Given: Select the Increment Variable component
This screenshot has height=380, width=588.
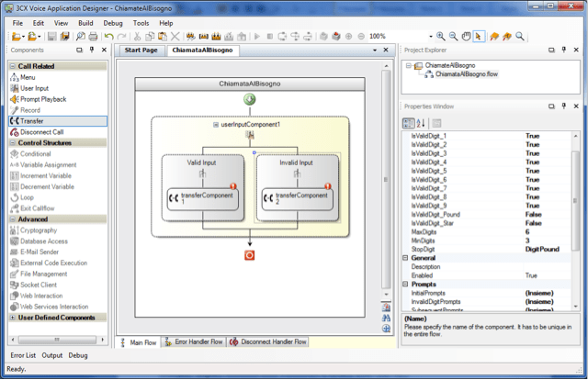Looking at the screenshot, I should tap(40, 175).
